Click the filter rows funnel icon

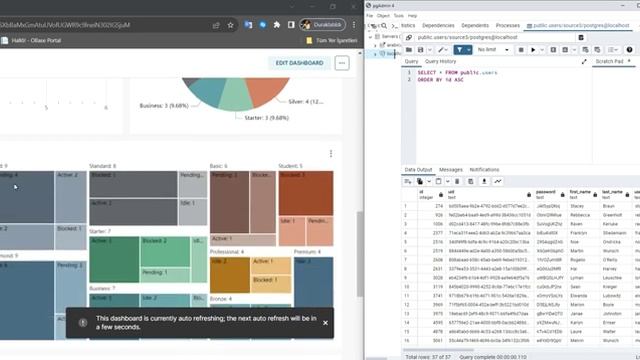click(x=460, y=50)
